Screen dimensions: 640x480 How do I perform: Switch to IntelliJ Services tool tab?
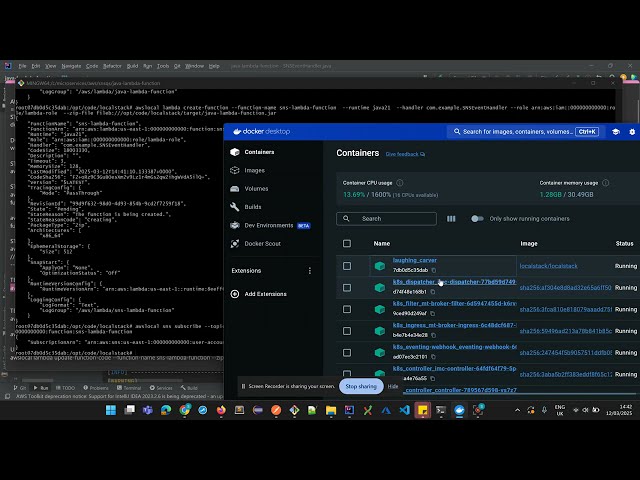(161, 388)
